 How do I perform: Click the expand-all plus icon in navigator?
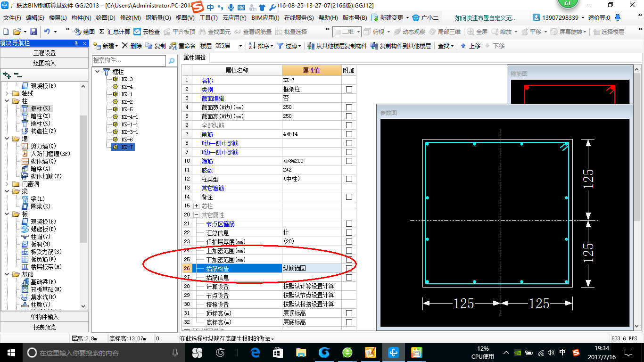click(7, 75)
